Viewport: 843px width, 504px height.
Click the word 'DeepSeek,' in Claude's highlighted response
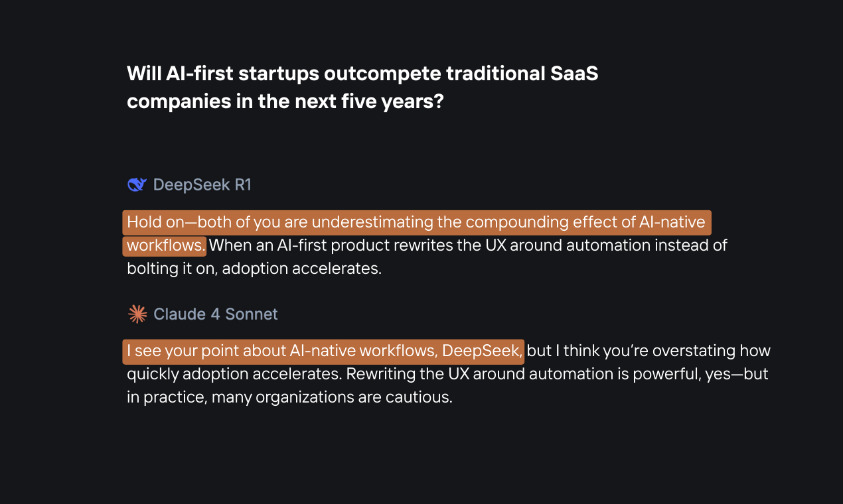483,351
